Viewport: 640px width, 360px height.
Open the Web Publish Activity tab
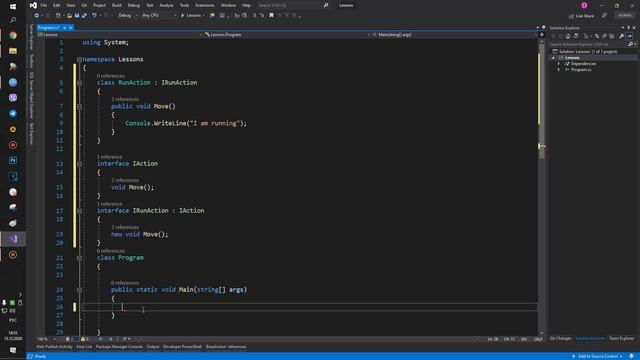tap(54, 347)
